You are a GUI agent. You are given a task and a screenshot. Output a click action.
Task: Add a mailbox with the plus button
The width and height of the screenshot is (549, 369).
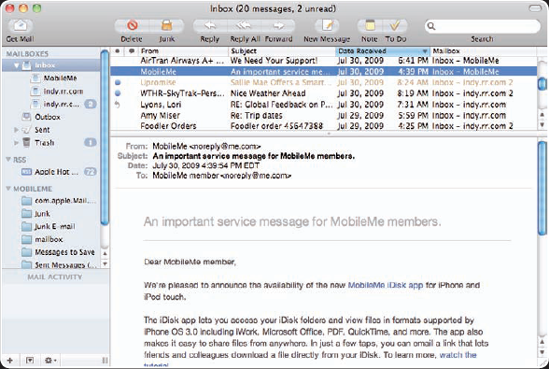coord(10,360)
